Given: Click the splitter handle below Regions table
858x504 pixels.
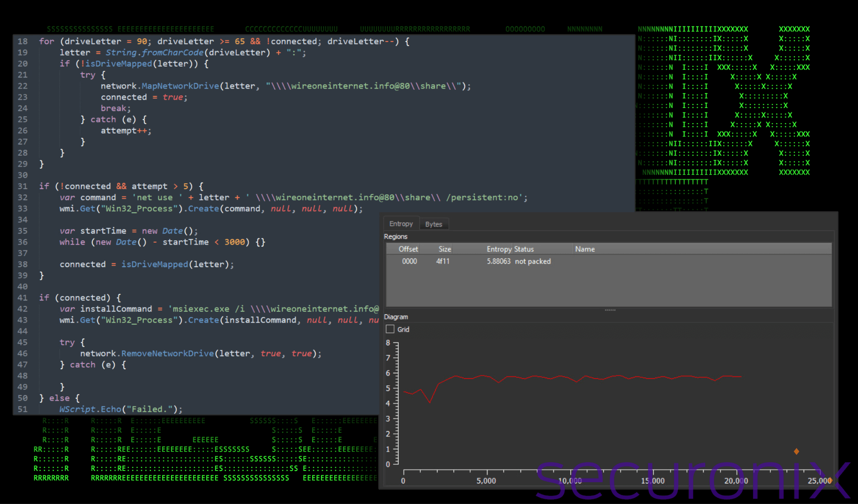Looking at the screenshot, I should point(610,310).
